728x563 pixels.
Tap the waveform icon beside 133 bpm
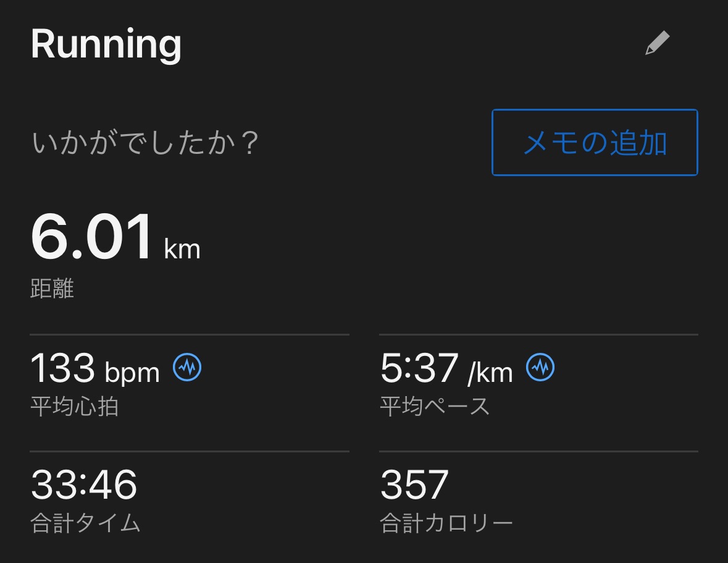187,368
